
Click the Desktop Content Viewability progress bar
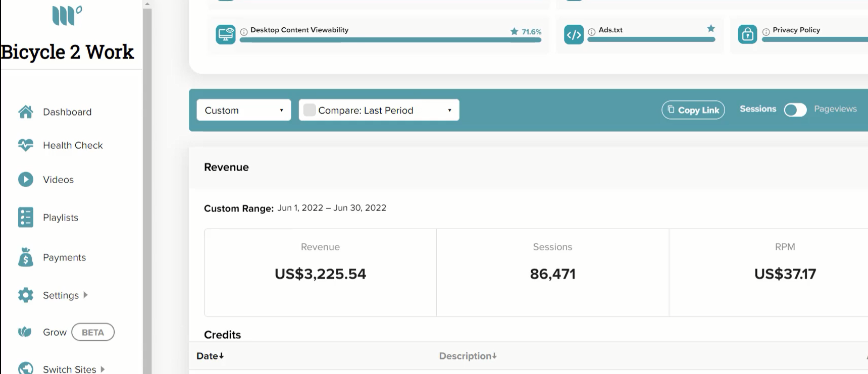(x=390, y=40)
